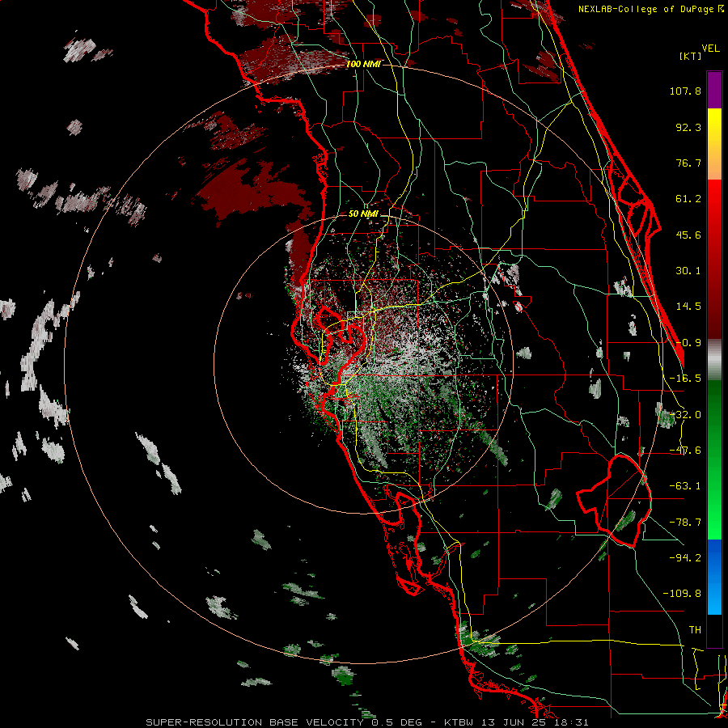The width and height of the screenshot is (728, 728).
Task: Click the blue segment of the velocity color bar
Action: tap(714, 577)
